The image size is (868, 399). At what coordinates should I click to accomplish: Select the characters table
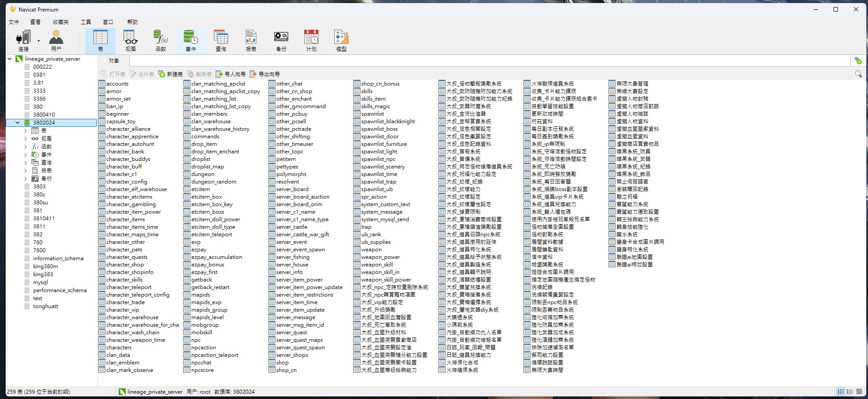119,348
